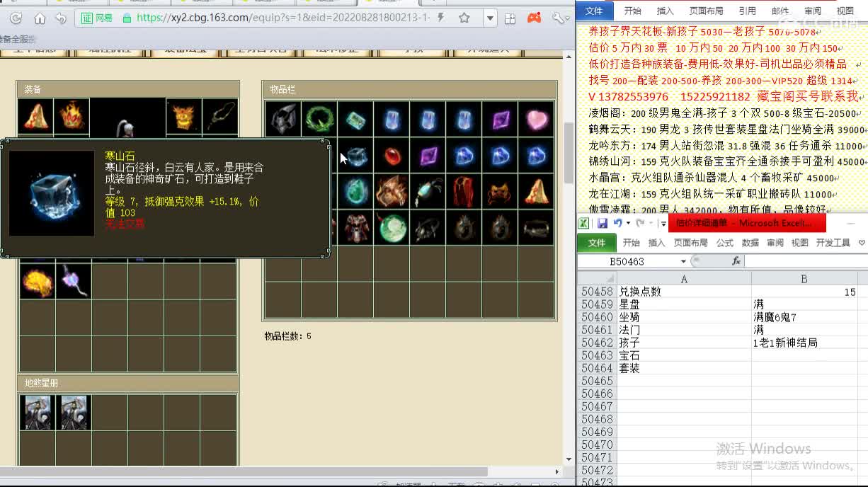This screenshot has height=487, width=868.
Task: Click cell labeled 兑换点数
Action: [x=684, y=292]
